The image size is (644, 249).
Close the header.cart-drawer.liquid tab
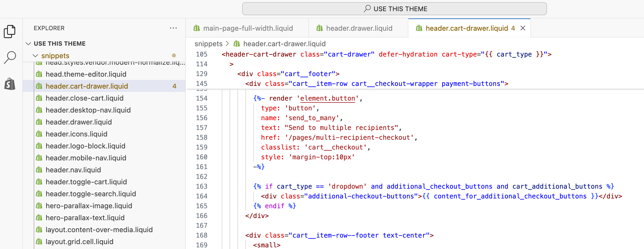tap(523, 28)
